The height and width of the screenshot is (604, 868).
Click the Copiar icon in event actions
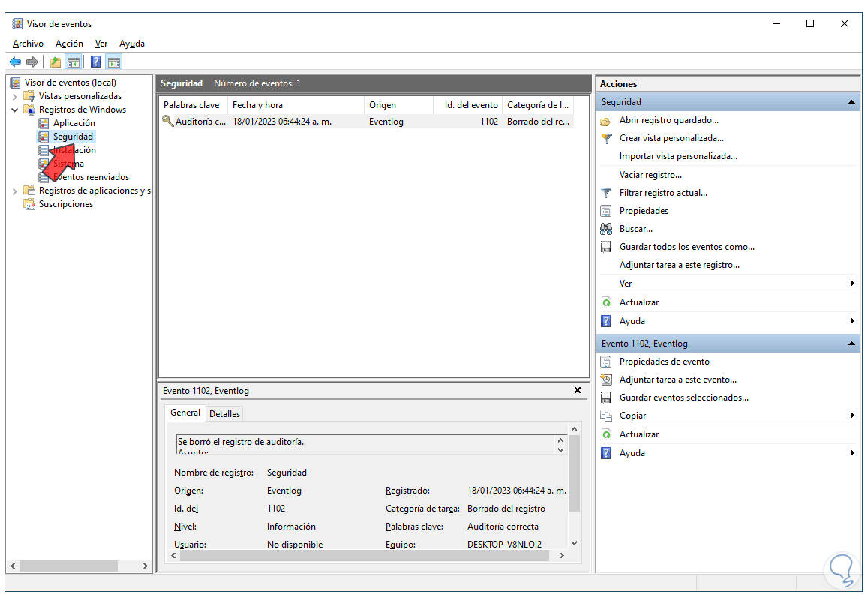click(x=606, y=416)
